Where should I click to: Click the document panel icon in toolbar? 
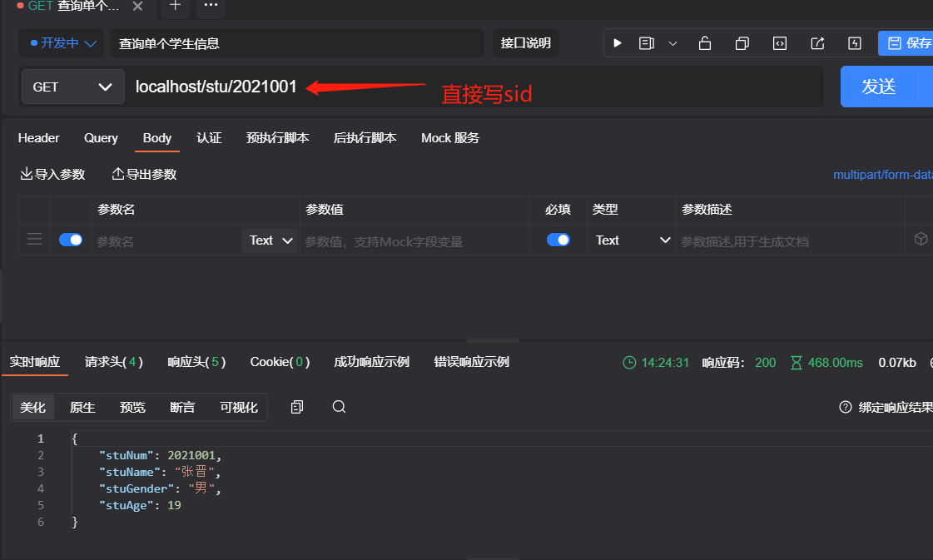coord(646,42)
